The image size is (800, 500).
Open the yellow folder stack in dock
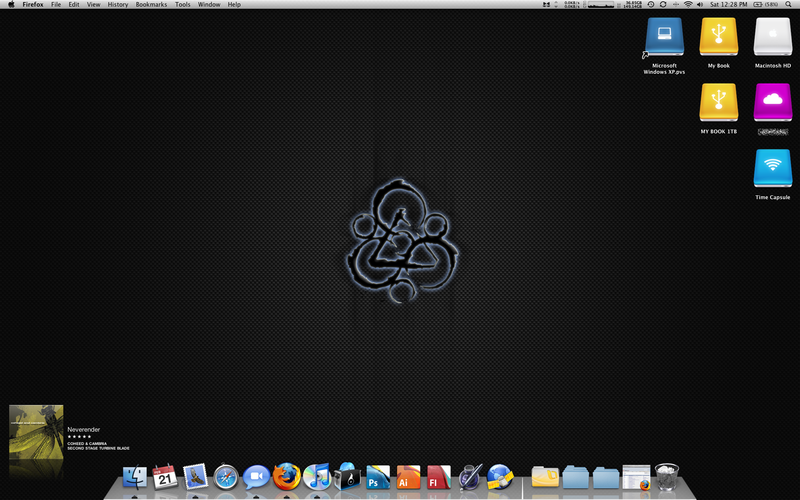(545, 477)
